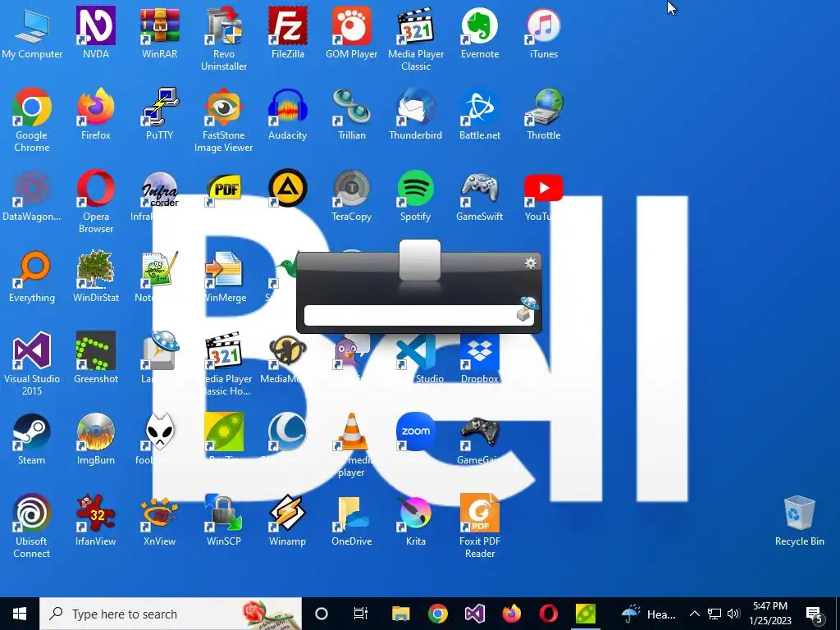Viewport: 840px width, 630px height.
Task: Open the Windows Start menu
Action: click(20, 614)
